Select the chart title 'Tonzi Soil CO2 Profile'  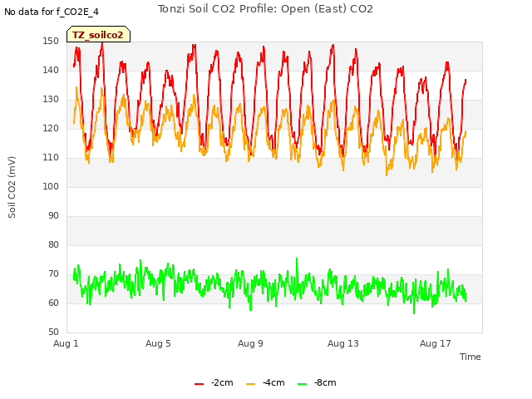[265, 8]
